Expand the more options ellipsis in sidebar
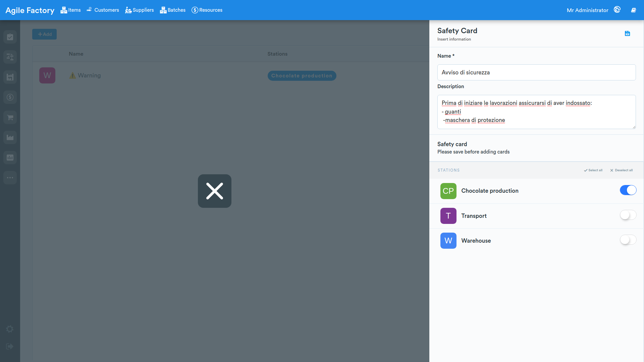The width and height of the screenshot is (644, 362). [10, 178]
